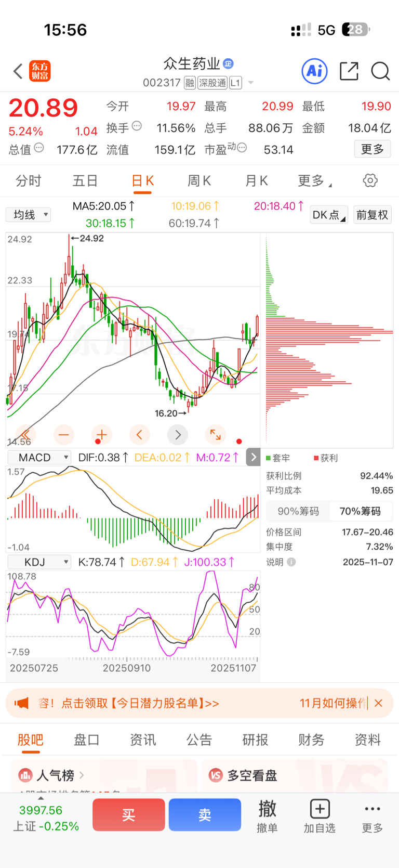The image size is (399, 868).
Task: Tap the L1 quote level tag
Action: (235, 83)
